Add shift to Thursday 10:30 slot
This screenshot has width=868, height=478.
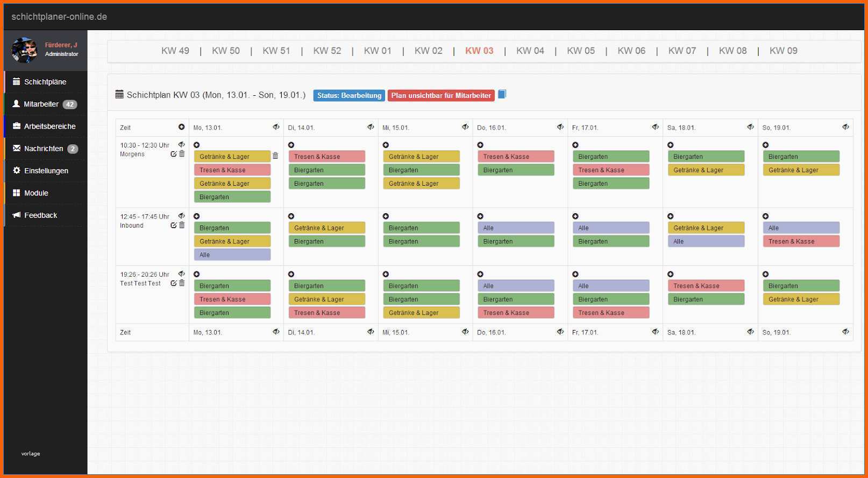(x=481, y=145)
